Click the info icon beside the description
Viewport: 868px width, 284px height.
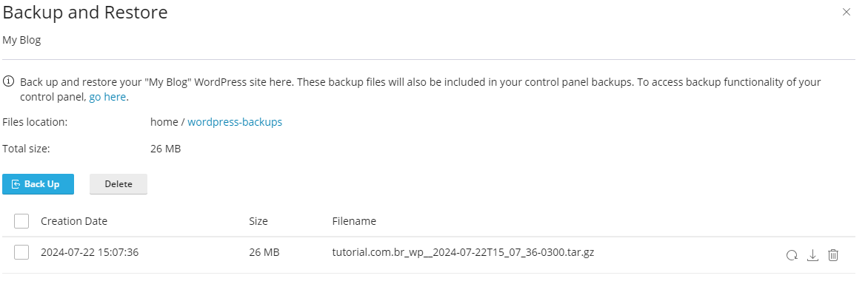pos(8,82)
